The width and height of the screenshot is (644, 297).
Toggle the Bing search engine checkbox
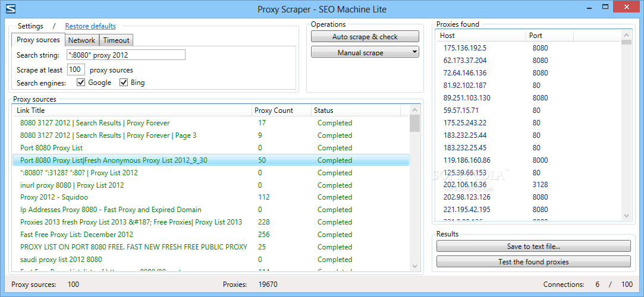point(124,83)
